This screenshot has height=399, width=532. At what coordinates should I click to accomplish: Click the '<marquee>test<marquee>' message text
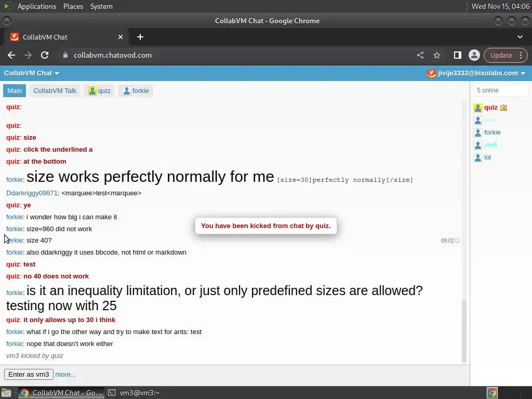point(101,193)
